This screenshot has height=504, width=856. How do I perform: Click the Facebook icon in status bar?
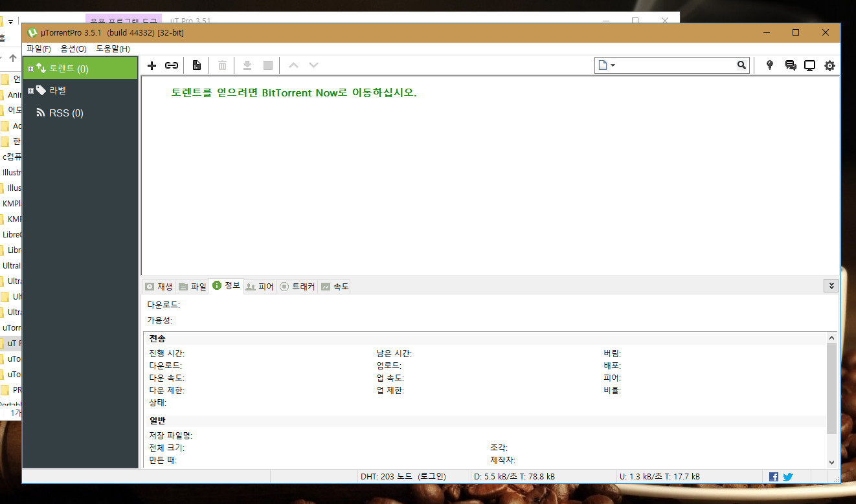tap(774, 477)
